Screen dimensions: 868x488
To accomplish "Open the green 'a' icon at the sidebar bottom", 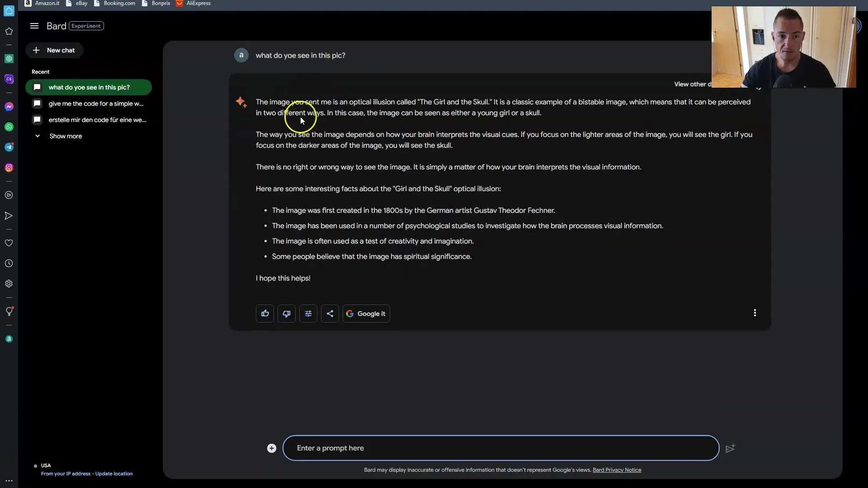I will 9,339.
